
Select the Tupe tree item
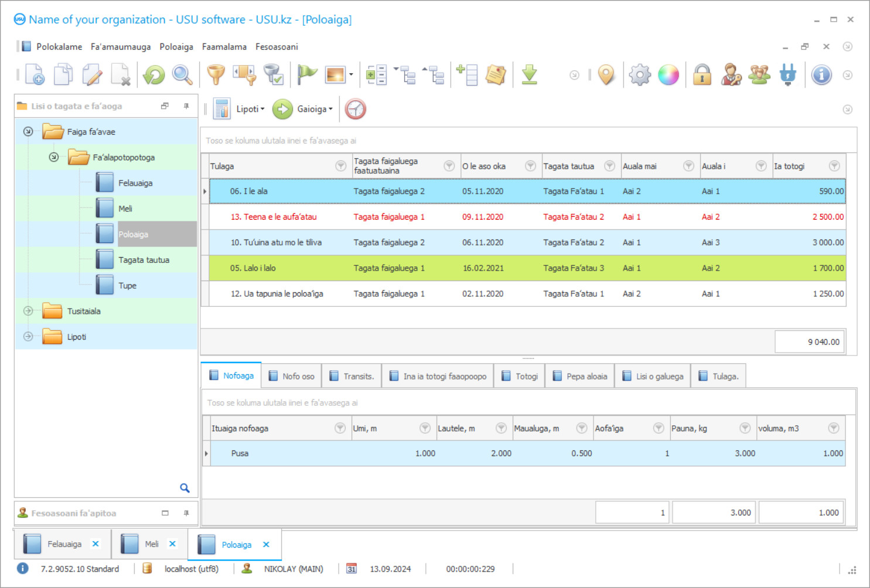tap(127, 285)
